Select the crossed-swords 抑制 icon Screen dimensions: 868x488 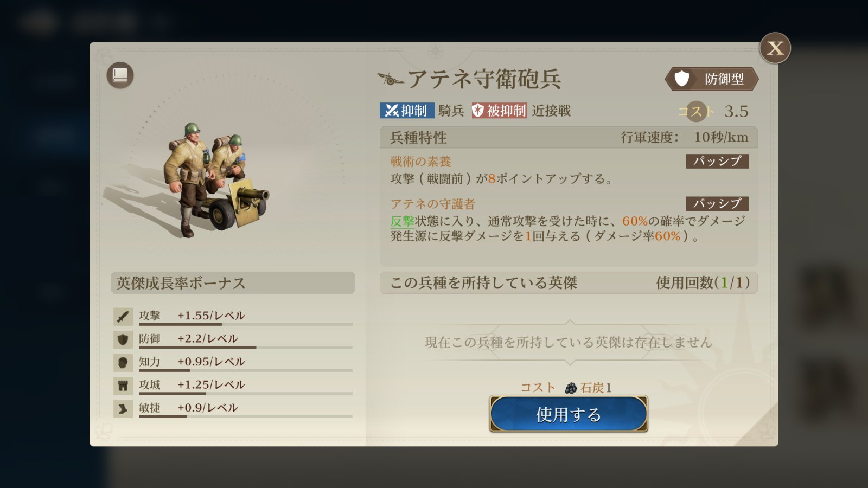[x=392, y=111]
